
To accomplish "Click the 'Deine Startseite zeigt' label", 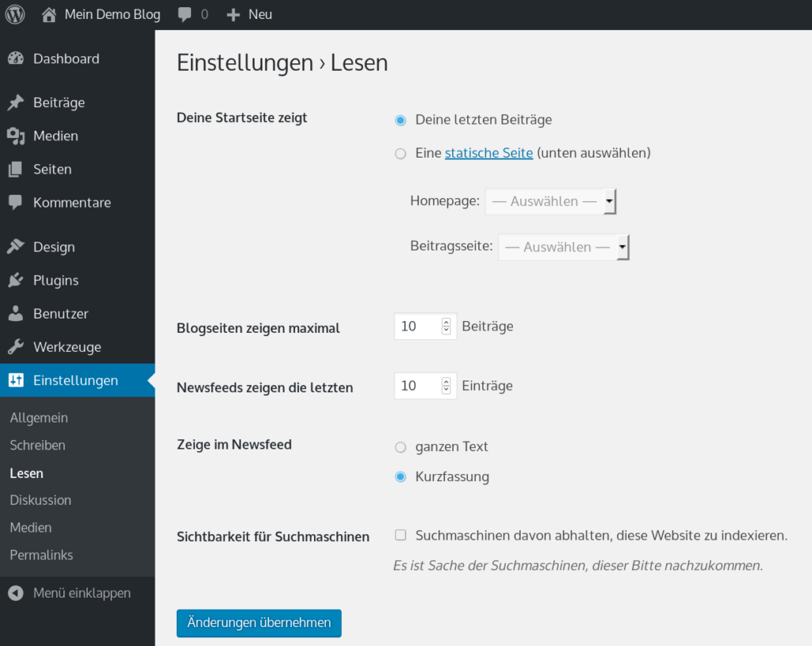I will [242, 118].
